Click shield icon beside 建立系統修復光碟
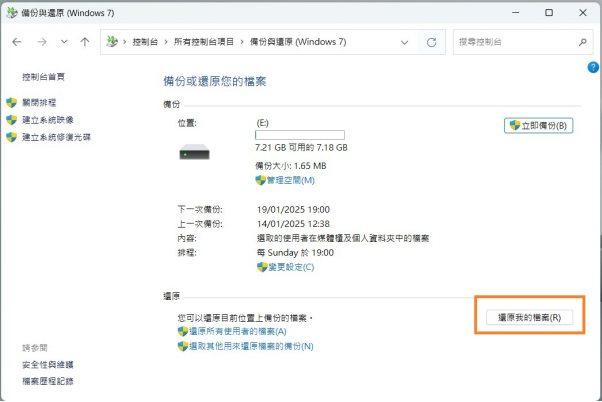Screen dimensions: 602x402 coord(12,137)
